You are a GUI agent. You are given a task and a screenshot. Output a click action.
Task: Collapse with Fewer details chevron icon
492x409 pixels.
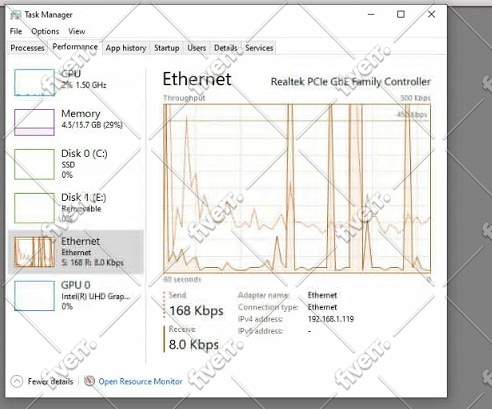(17, 381)
